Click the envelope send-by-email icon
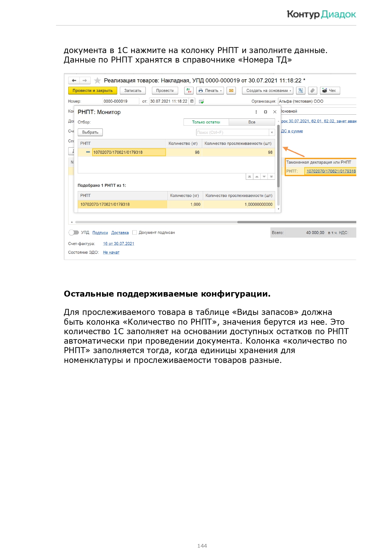This screenshot has width=392, height=554. (x=231, y=91)
